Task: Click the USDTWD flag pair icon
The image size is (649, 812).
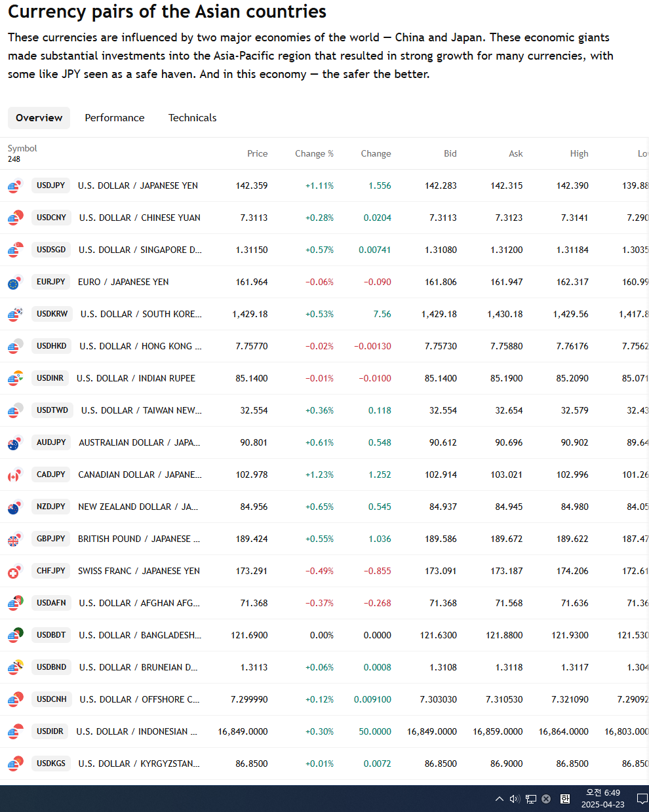Action: coord(15,411)
